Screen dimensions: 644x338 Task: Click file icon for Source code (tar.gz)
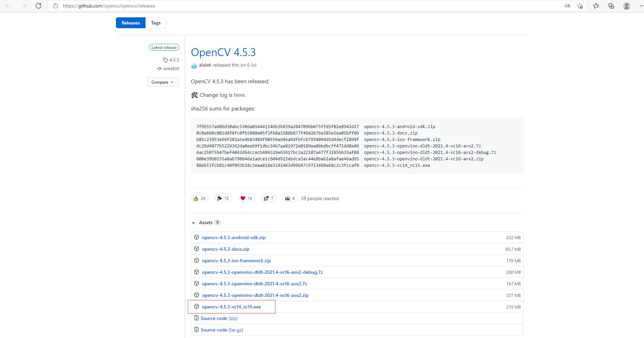197,330
